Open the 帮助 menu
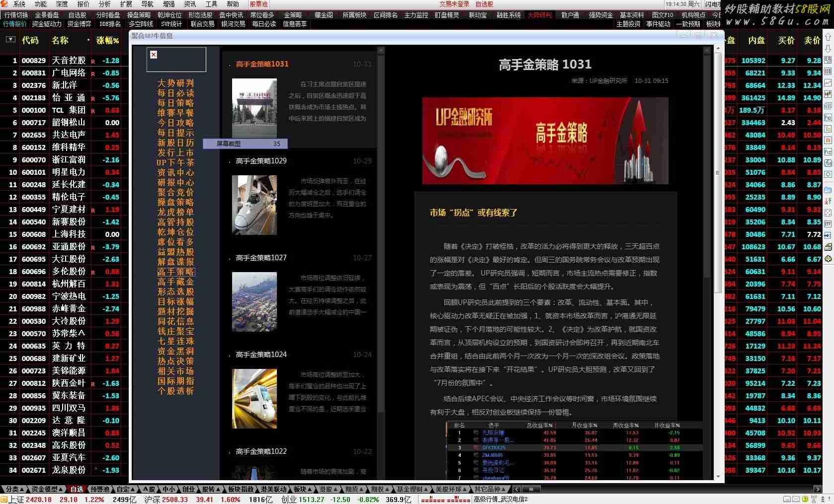The height and width of the screenshot is (504, 834). pos(233,4)
